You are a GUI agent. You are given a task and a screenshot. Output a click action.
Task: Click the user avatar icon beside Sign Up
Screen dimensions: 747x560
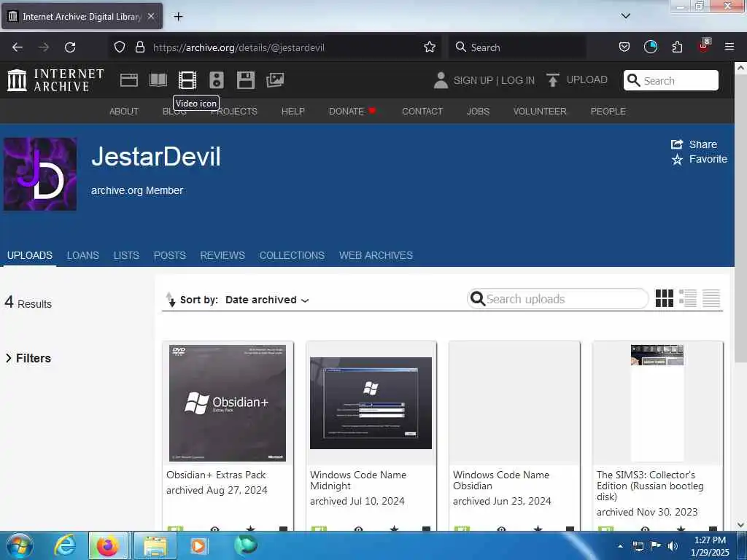(441, 80)
